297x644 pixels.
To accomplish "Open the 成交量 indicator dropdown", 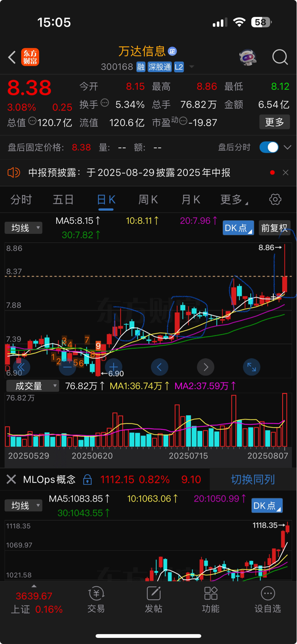I will click(x=32, y=386).
